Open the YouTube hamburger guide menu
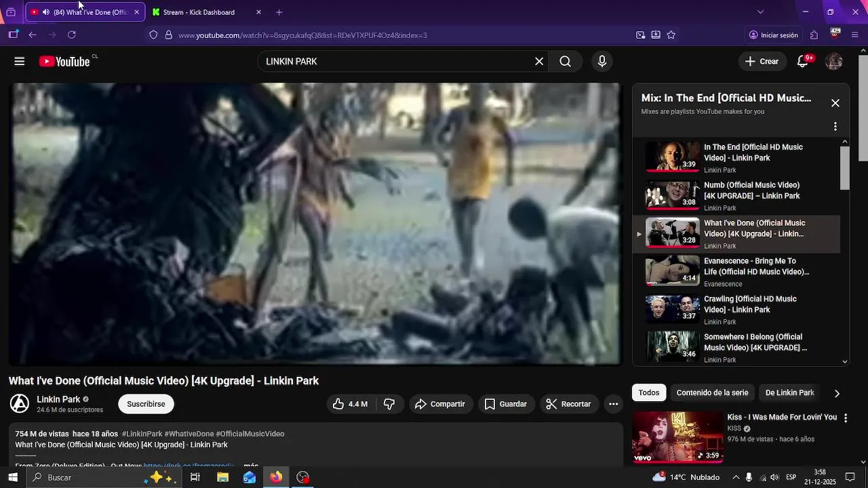This screenshot has height=488, width=868. [19, 62]
